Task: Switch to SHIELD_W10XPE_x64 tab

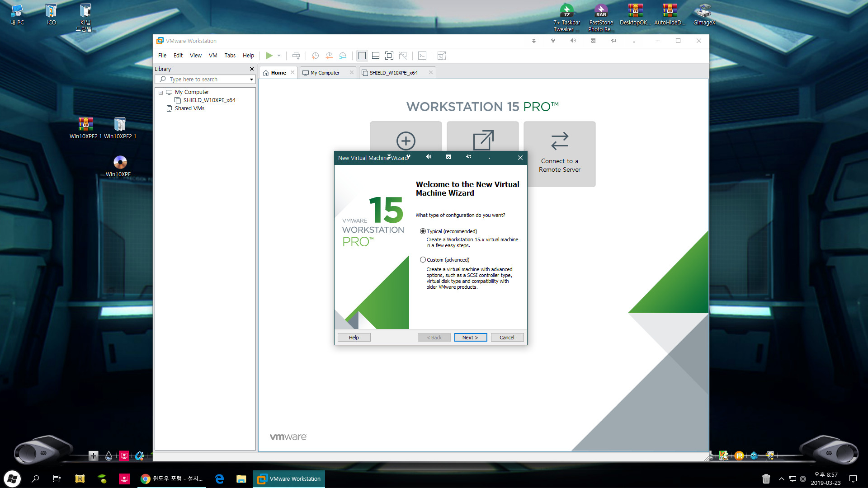Action: (x=393, y=73)
